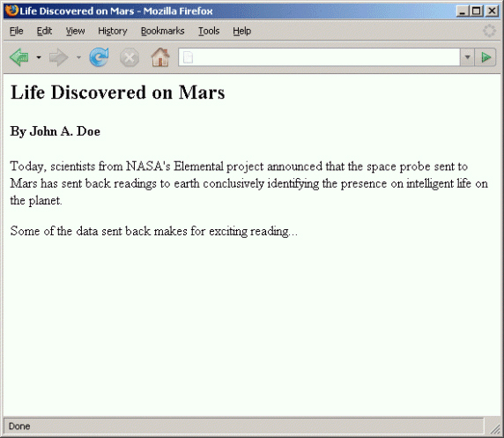The height and width of the screenshot is (438, 504).
Task: Reload the page with the blue Reload icon
Action: click(x=99, y=57)
